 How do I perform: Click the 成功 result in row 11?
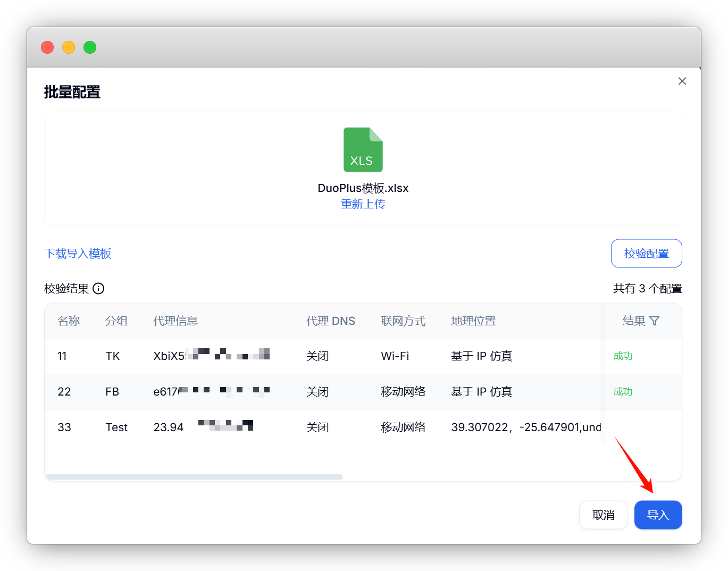(x=623, y=356)
